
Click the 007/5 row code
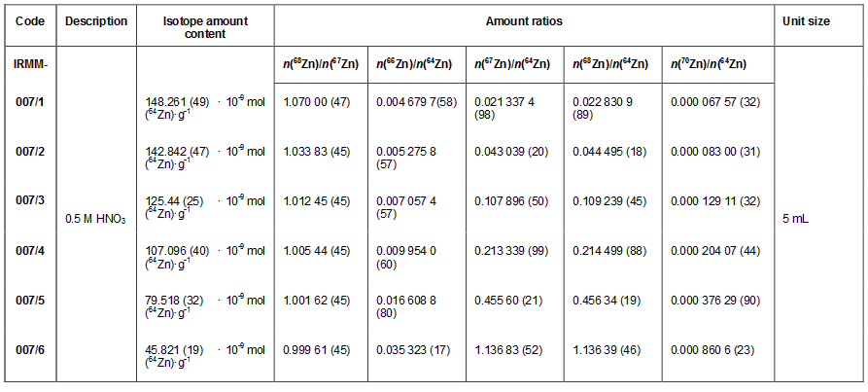pyautogui.click(x=23, y=301)
